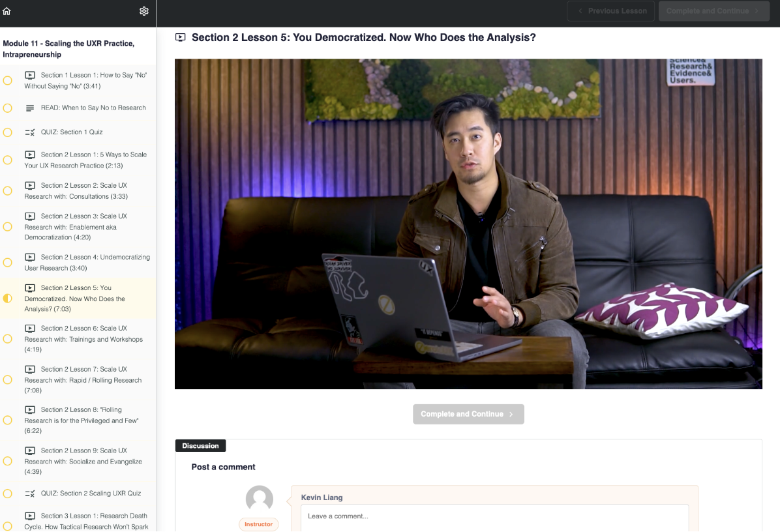Open Socialize and Evangelize lesson
Screen dimensions: 780x532
pyautogui.click(x=78, y=461)
